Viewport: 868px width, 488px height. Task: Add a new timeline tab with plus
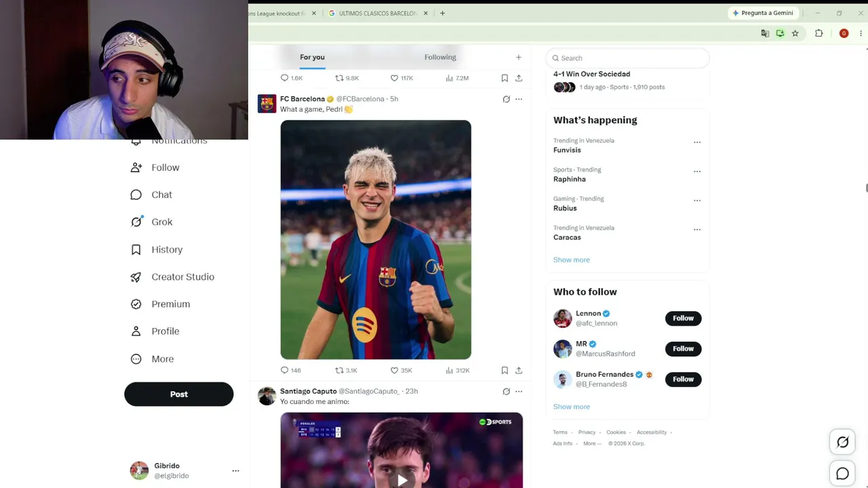point(518,58)
